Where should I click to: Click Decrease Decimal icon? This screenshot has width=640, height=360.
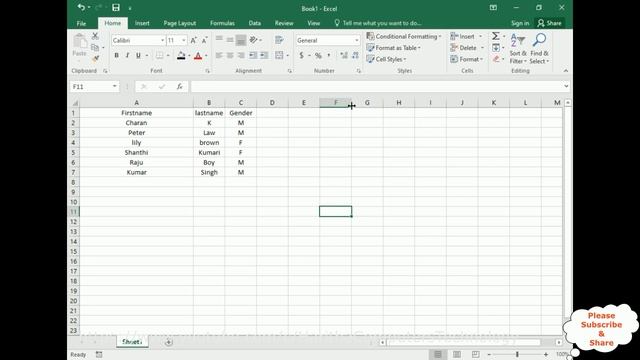pos(355,56)
